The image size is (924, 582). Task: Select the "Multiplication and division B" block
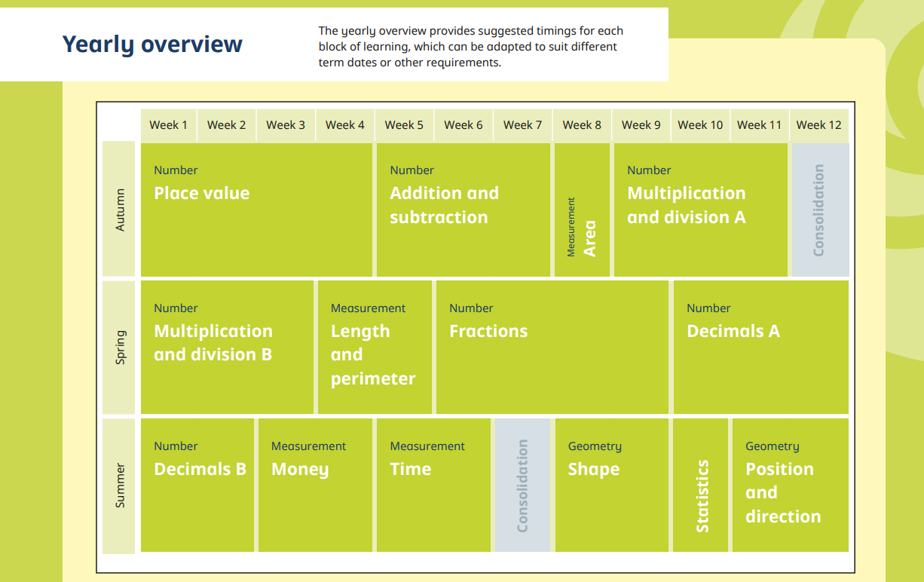pyautogui.click(x=227, y=348)
